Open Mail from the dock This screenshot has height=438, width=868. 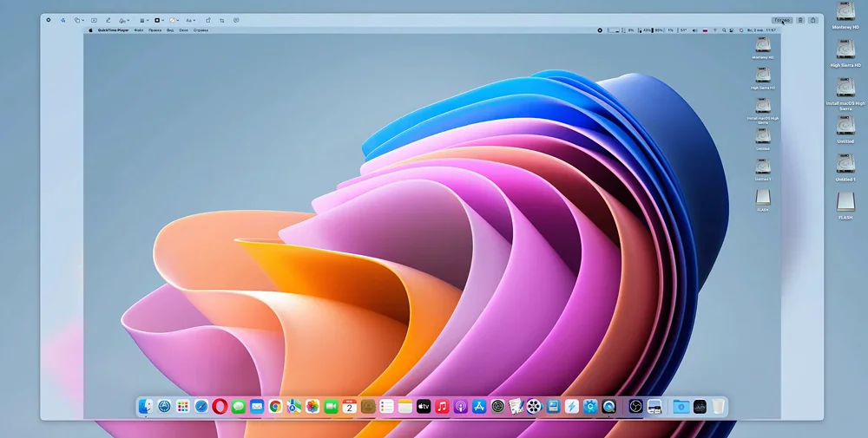point(257,407)
